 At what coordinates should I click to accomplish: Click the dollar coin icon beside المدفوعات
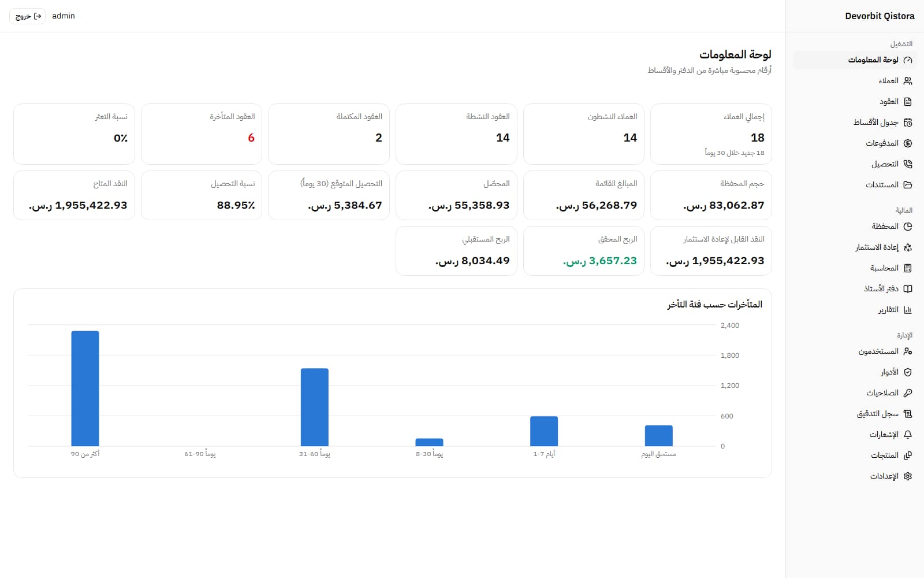(x=908, y=143)
